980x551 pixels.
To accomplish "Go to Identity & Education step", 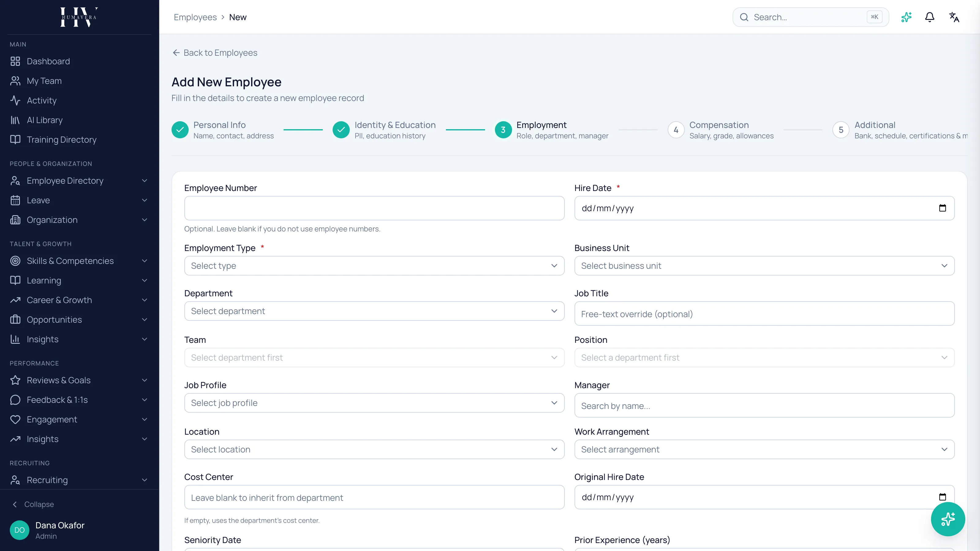I will pyautogui.click(x=384, y=130).
